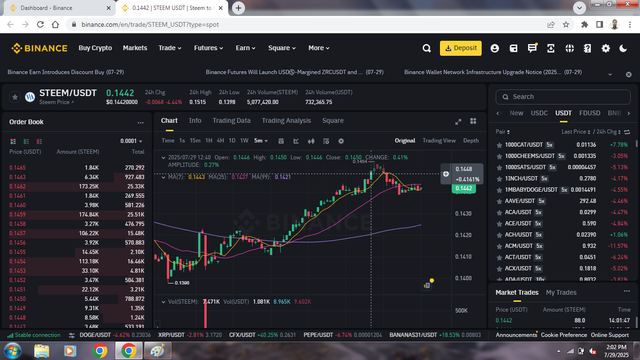640x360 pixels.
Task: Show sell orders only in order book
Action: pyautogui.click(x=39, y=141)
